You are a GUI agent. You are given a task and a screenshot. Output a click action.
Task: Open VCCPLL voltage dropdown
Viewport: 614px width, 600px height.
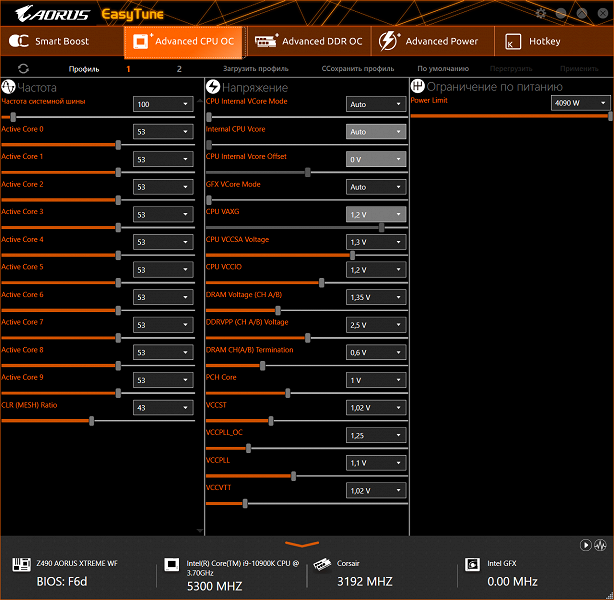pyautogui.click(x=376, y=463)
